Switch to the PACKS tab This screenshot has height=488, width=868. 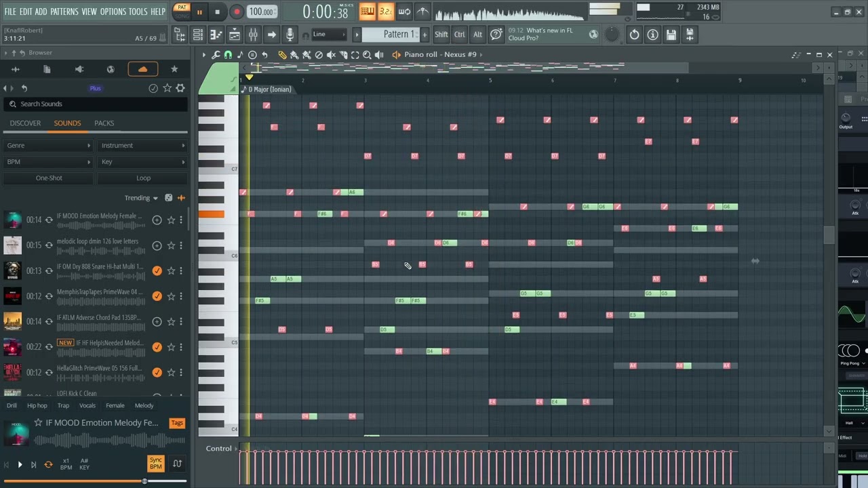pyautogui.click(x=104, y=123)
